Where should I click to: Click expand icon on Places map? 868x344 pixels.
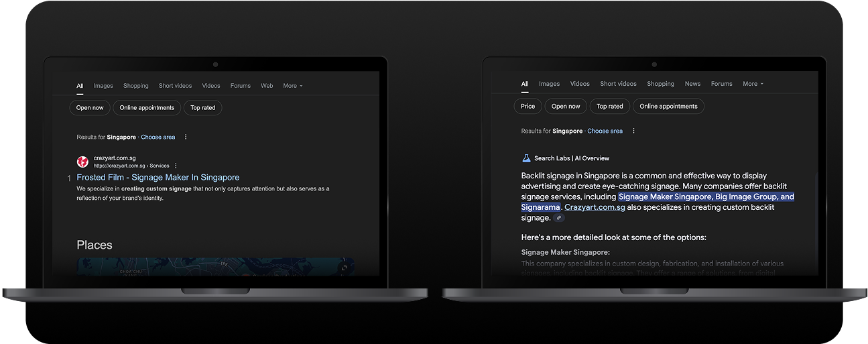click(x=344, y=267)
